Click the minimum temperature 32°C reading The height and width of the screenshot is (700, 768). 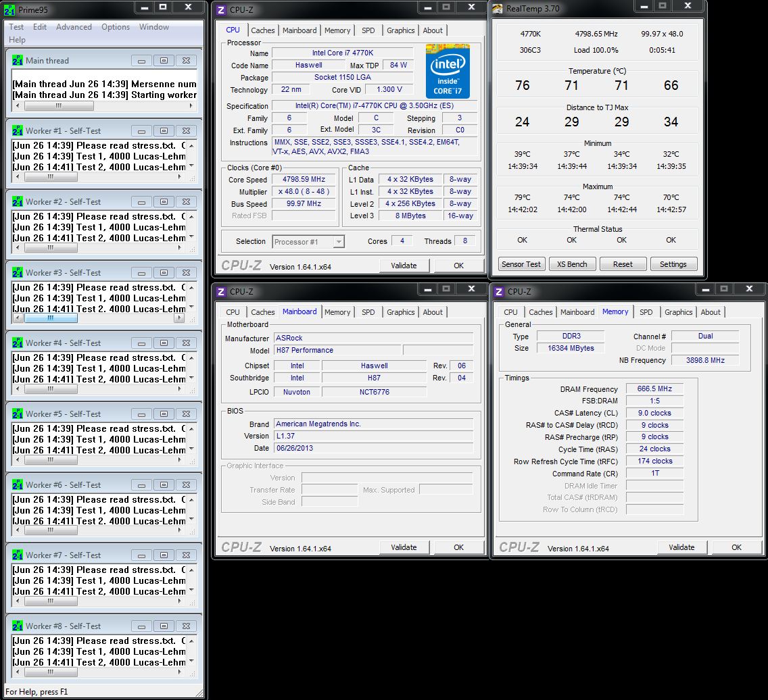671,154
